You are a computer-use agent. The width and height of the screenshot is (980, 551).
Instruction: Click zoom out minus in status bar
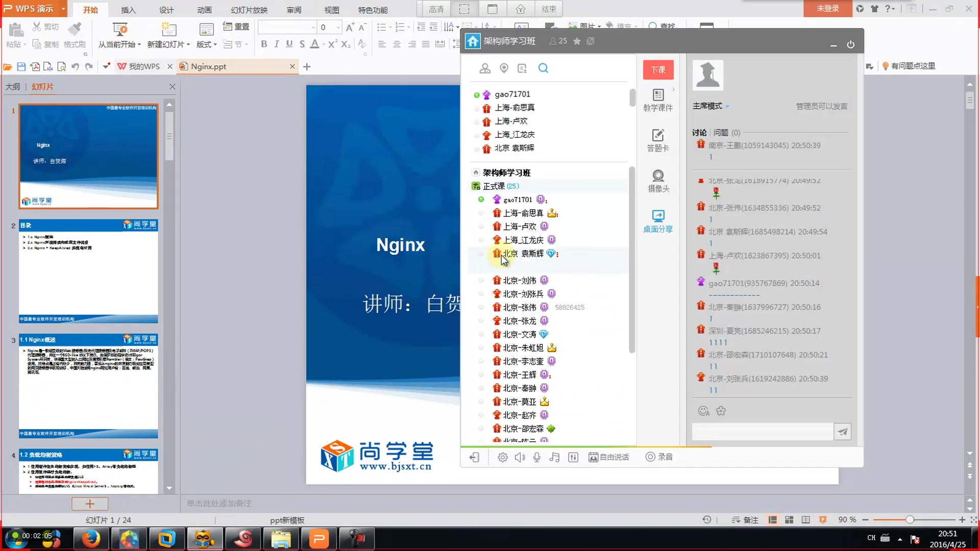point(865,520)
